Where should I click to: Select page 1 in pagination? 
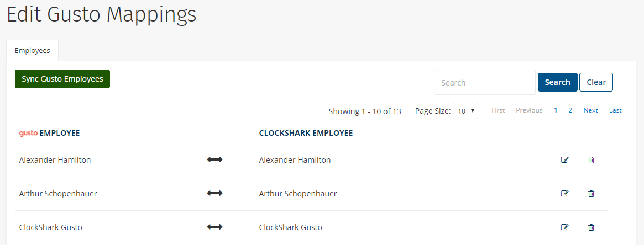tap(556, 110)
